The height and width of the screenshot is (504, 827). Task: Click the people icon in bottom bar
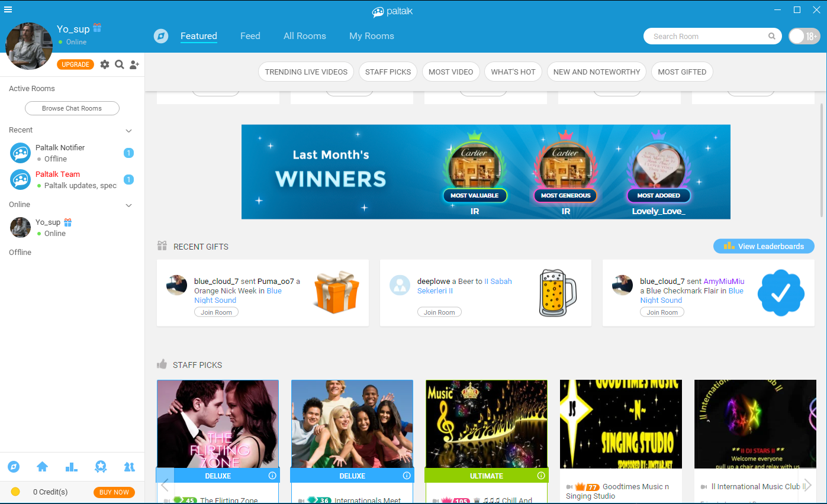click(x=130, y=467)
